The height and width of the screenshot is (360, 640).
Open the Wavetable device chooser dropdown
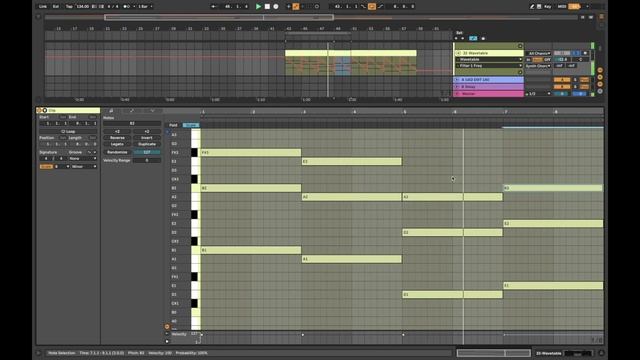[489, 59]
